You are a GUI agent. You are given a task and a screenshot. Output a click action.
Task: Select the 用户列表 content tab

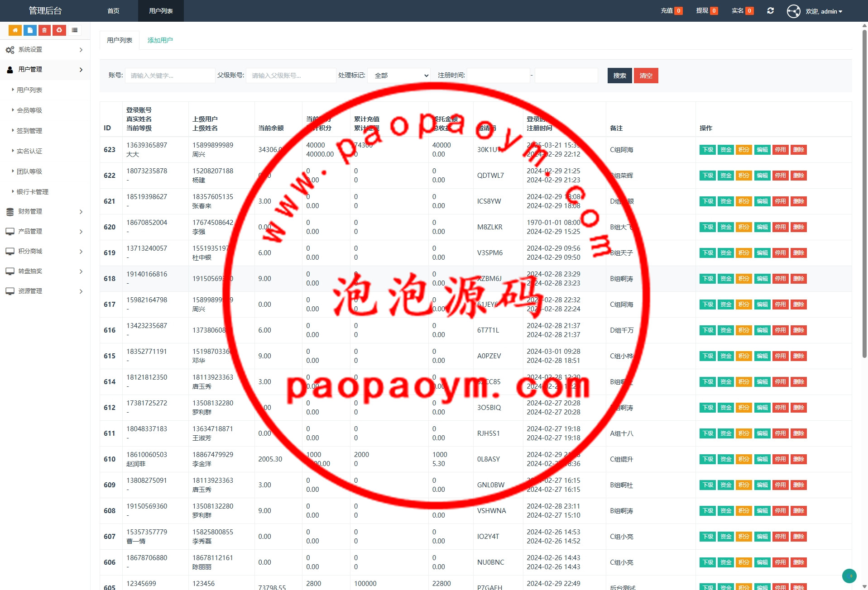click(x=120, y=40)
